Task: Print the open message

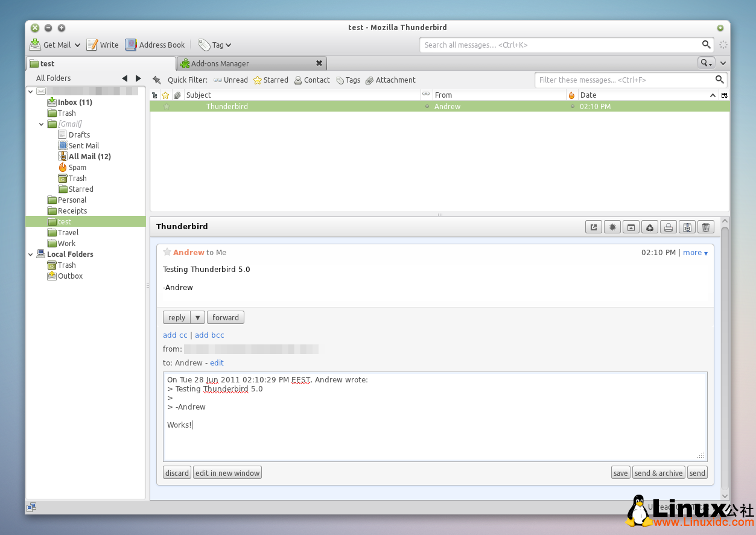Action: coord(668,227)
